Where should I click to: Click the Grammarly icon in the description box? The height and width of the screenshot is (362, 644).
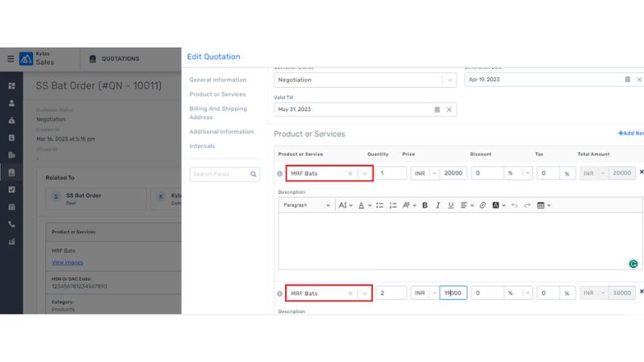(634, 264)
